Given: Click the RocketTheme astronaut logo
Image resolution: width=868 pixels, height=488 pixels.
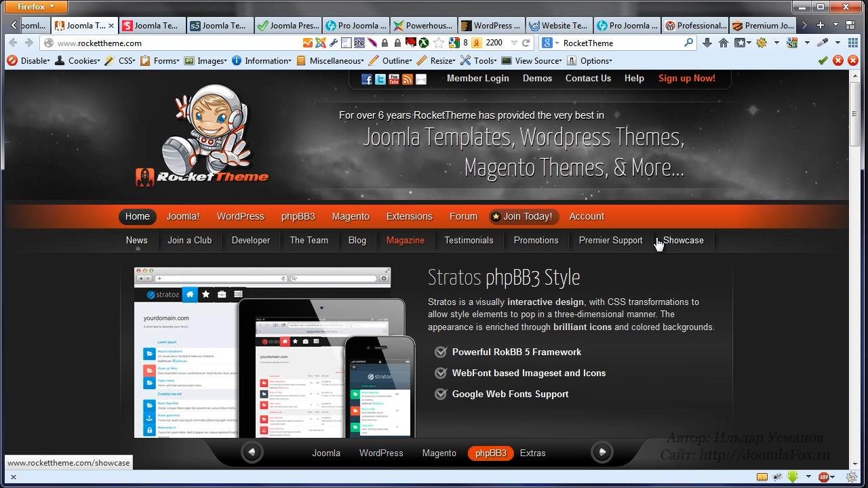Looking at the screenshot, I should click(x=202, y=136).
